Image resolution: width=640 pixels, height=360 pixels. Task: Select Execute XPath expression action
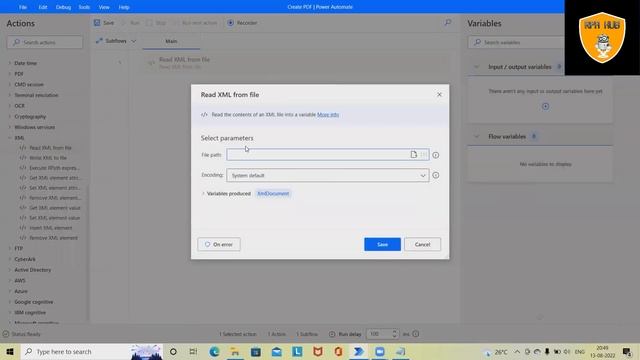coord(54,168)
